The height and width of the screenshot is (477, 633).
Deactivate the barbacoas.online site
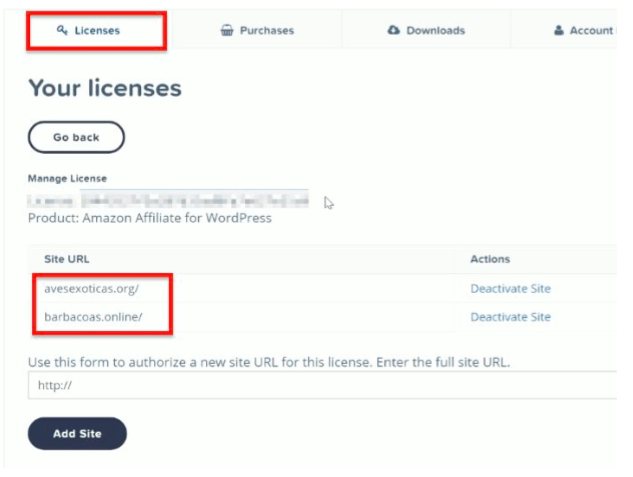pyautogui.click(x=510, y=317)
